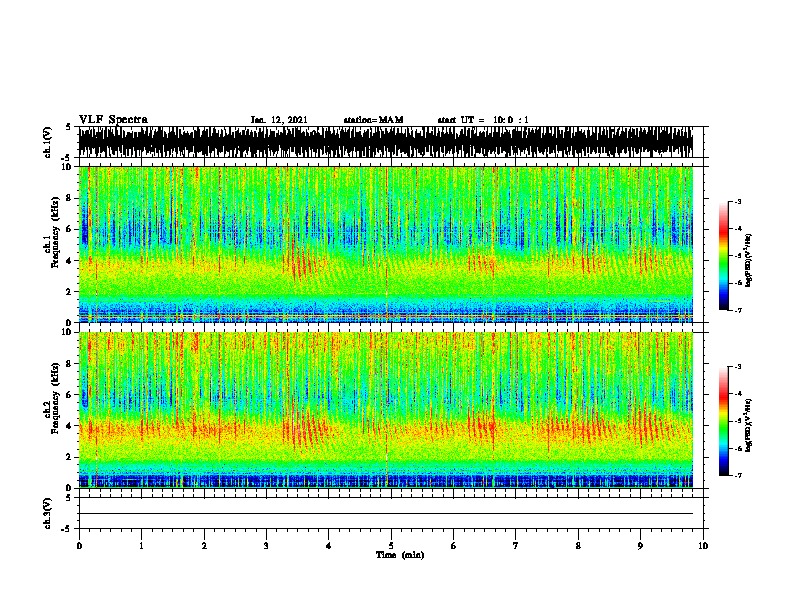Click the "Time (min)" axis label
Image resolution: width=792 pixels, height=612 pixels.
click(x=400, y=555)
